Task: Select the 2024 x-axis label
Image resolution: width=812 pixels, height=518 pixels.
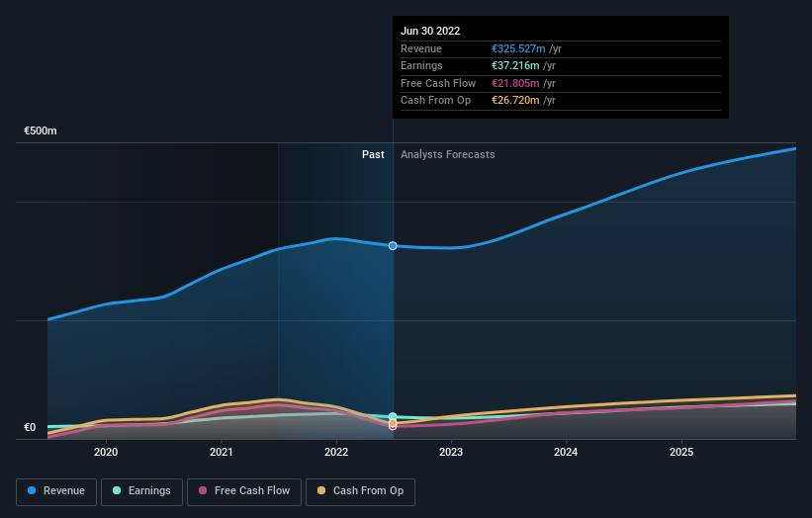Action: point(566,452)
